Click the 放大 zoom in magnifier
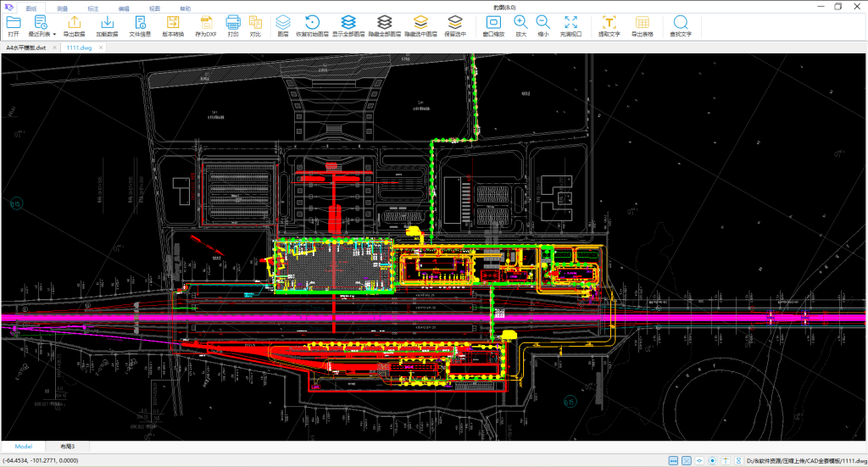Screen dimensions: 868x467 [520, 23]
